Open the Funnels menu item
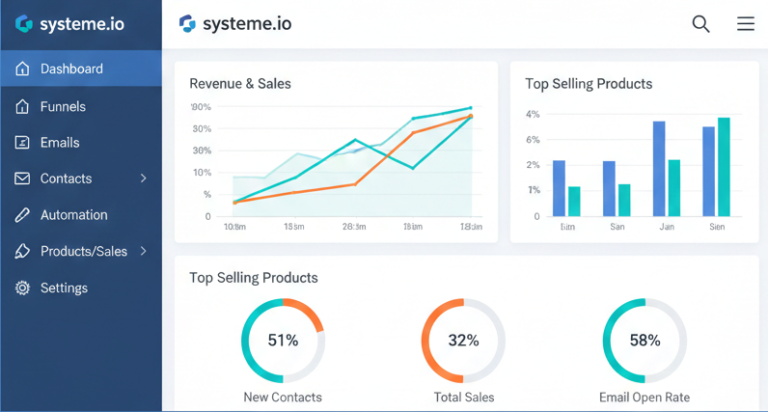 63,106
